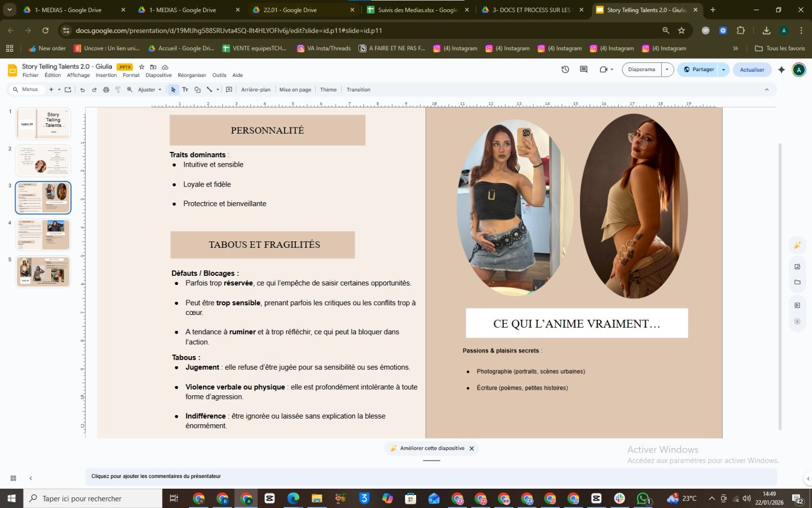Viewport: 812px width, 508px height.
Task: Open the Diaporama dropdown arrow
Action: point(667,70)
